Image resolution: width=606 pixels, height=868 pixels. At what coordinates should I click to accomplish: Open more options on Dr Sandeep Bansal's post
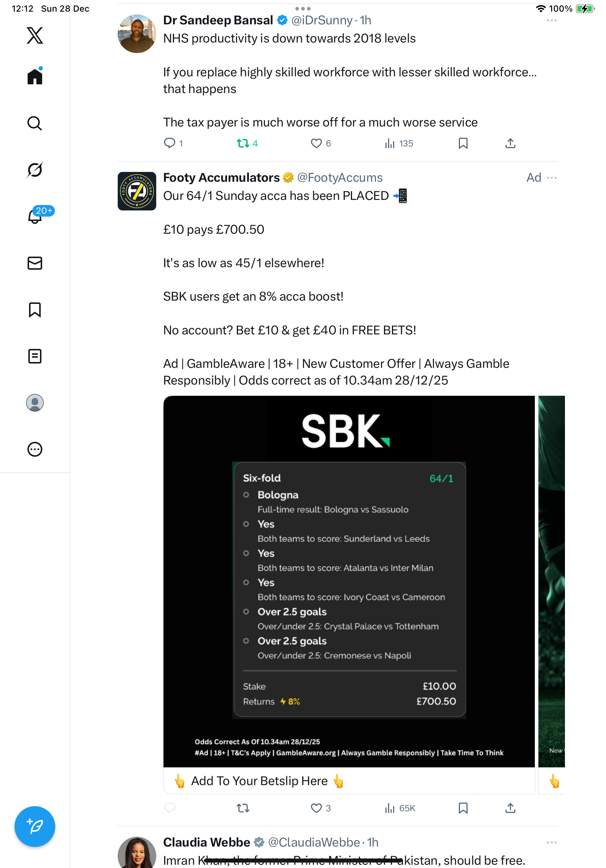[552, 20]
